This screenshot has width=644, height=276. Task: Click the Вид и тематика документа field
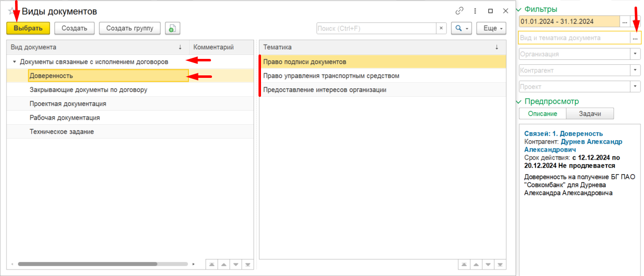click(574, 37)
